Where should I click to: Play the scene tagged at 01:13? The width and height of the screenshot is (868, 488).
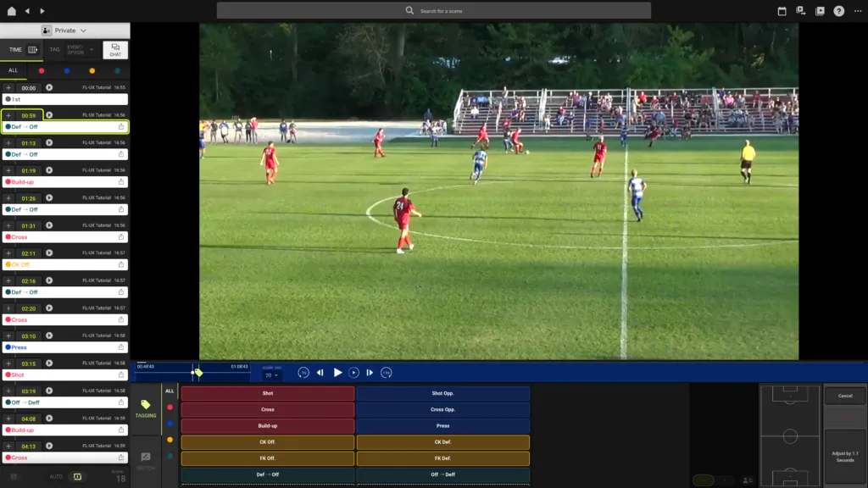[49, 142]
